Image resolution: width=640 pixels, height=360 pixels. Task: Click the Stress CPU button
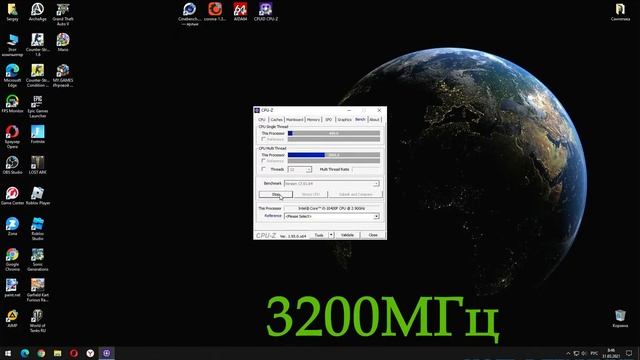point(311,194)
